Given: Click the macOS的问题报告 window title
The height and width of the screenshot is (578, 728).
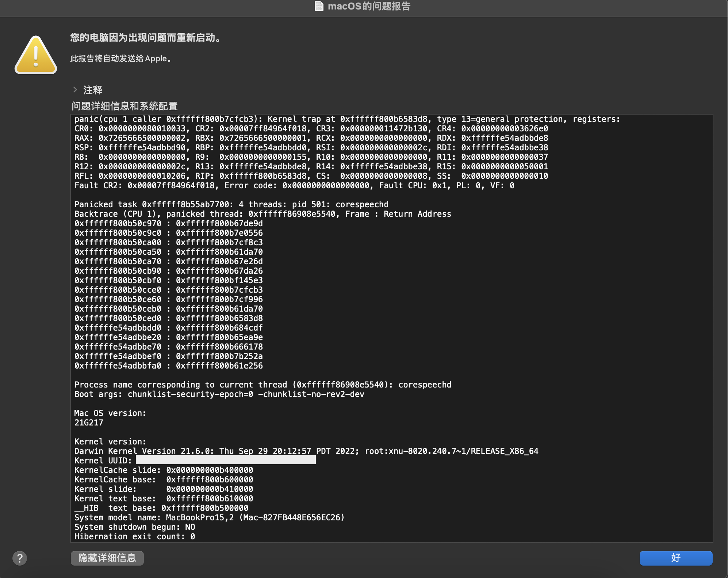Looking at the screenshot, I should coord(369,6).
